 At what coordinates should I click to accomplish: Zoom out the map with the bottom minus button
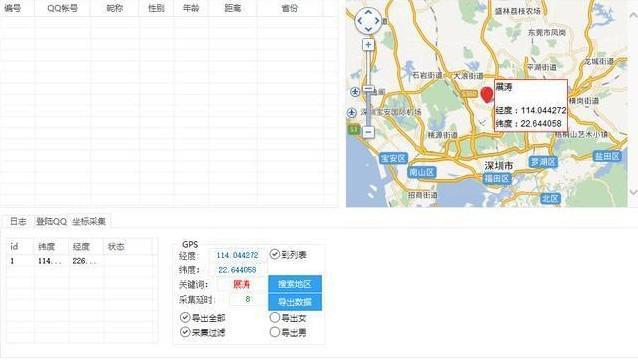[x=369, y=132]
